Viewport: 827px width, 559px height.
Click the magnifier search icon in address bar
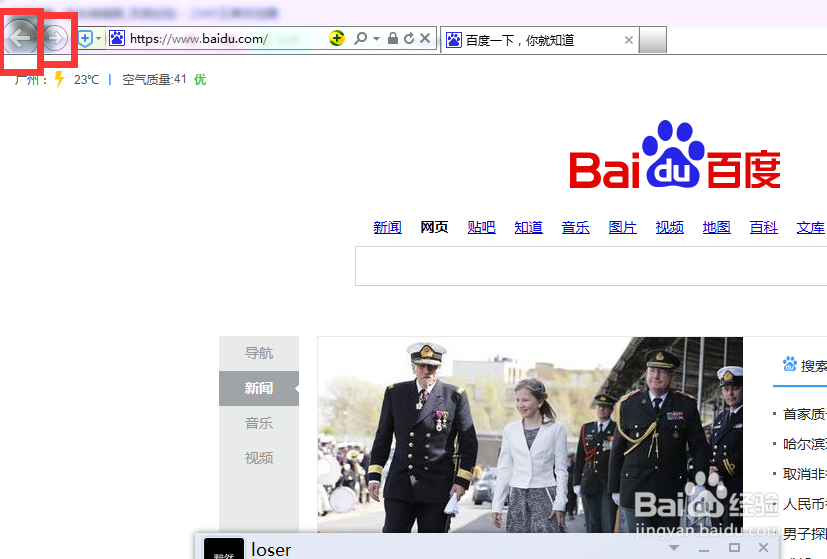click(360, 38)
